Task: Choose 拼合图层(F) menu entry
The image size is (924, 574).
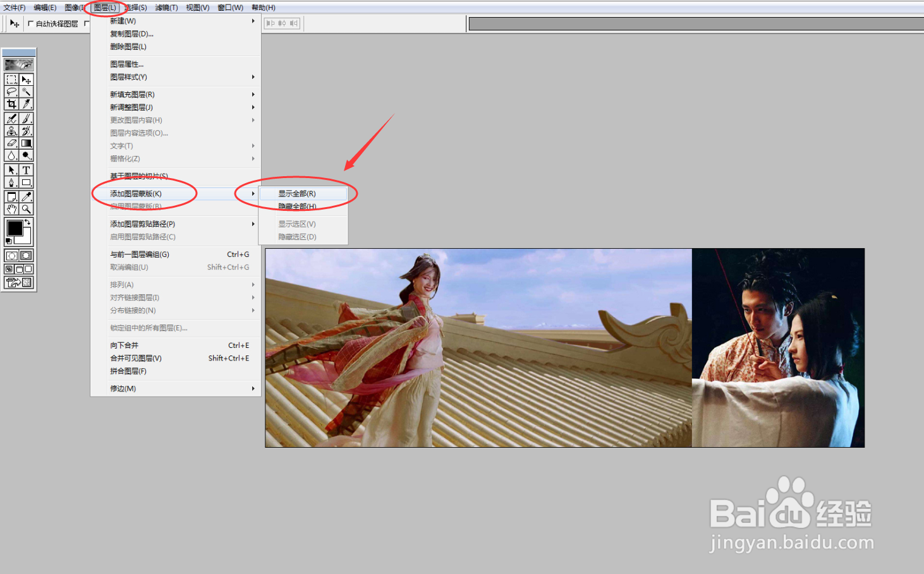Action: [x=176, y=371]
